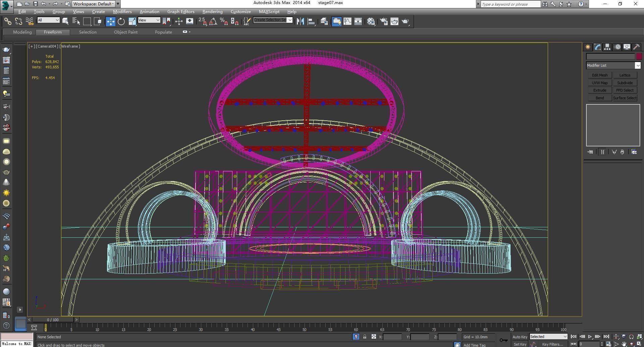This screenshot has width=644, height=347.
Task: Click the Extrude modifier button
Action: click(x=600, y=90)
